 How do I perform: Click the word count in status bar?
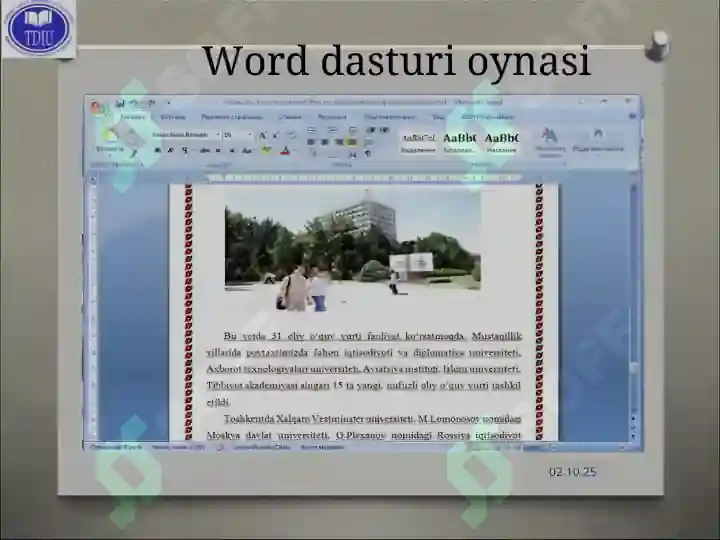178,447
